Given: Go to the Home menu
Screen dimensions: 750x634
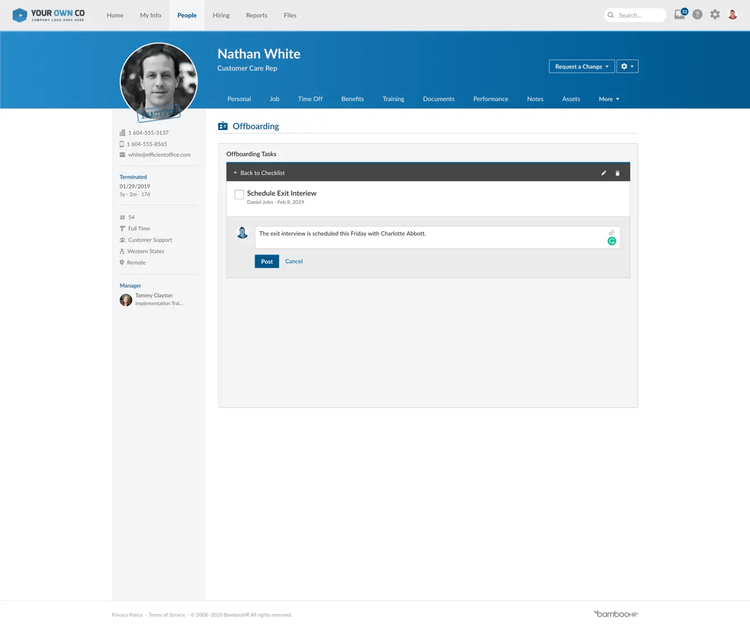Looking at the screenshot, I should [115, 15].
